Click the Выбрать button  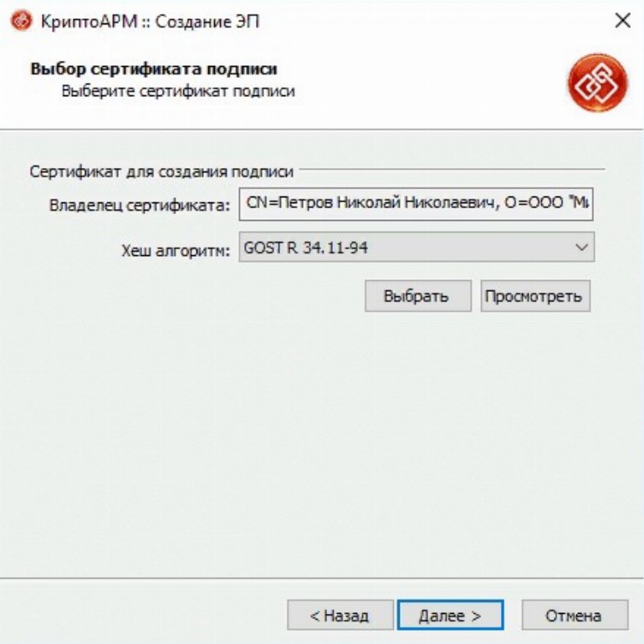(417, 296)
